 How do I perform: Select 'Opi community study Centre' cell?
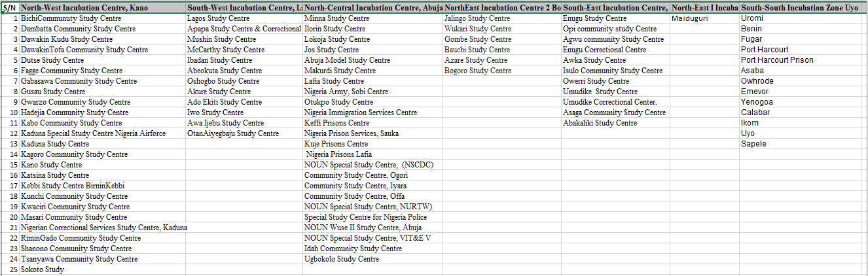click(615, 29)
